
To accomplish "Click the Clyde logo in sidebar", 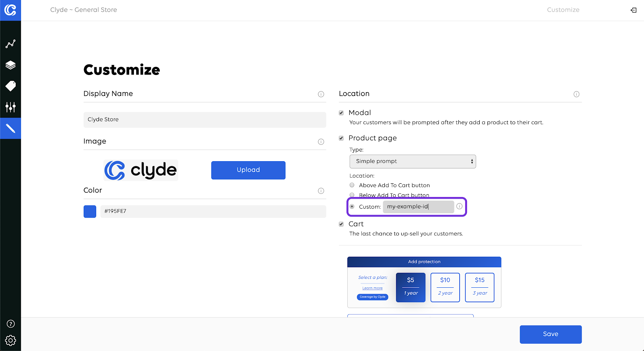I will point(10,10).
